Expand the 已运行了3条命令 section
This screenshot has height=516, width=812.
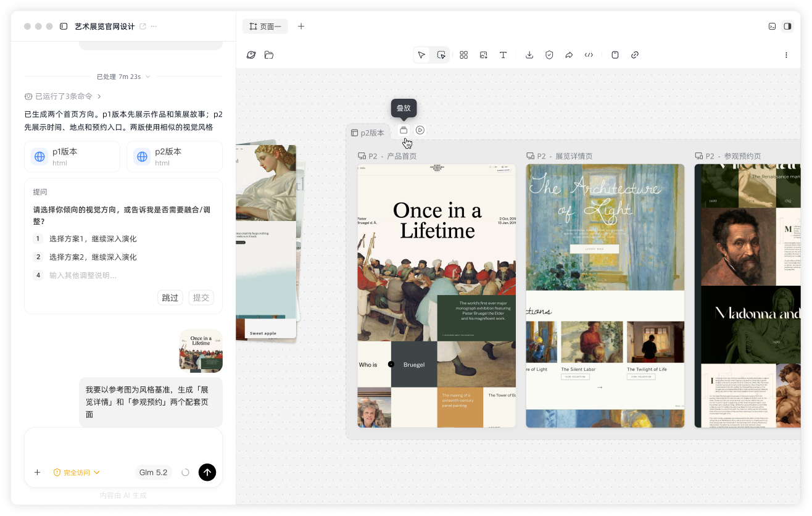coord(63,96)
